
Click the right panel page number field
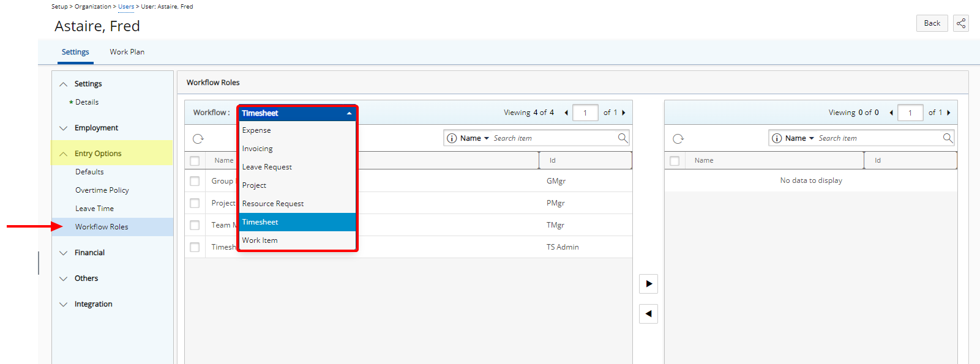[910, 113]
